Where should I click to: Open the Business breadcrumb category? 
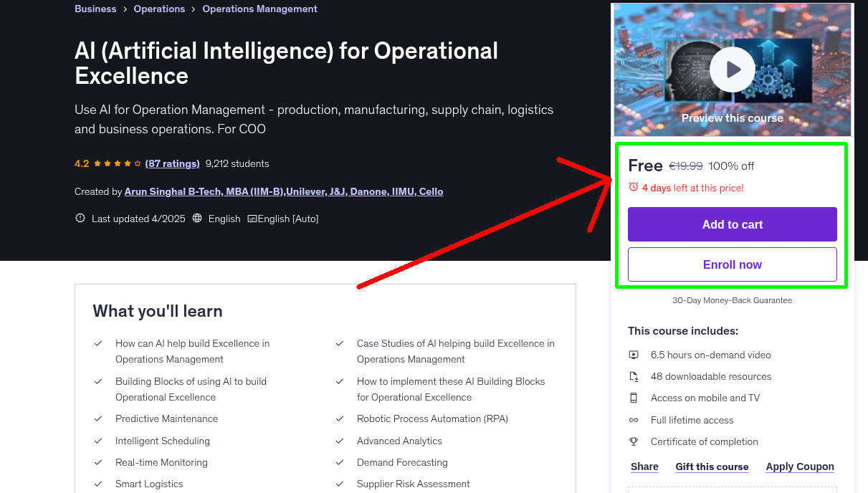click(x=95, y=8)
